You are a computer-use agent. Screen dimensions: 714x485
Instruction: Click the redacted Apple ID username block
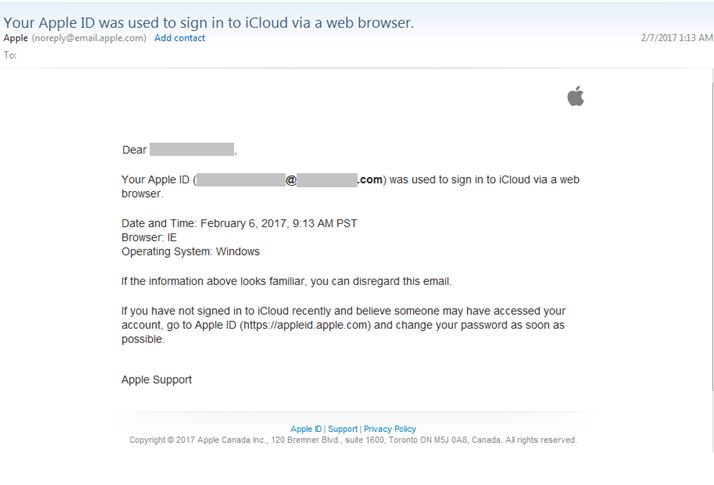pyautogui.click(x=241, y=180)
